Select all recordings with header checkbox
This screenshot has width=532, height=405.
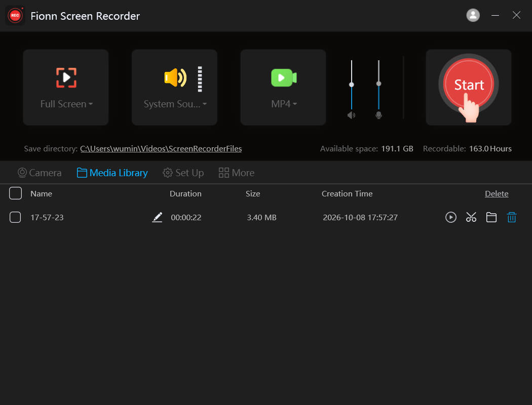pyautogui.click(x=16, y=193)
